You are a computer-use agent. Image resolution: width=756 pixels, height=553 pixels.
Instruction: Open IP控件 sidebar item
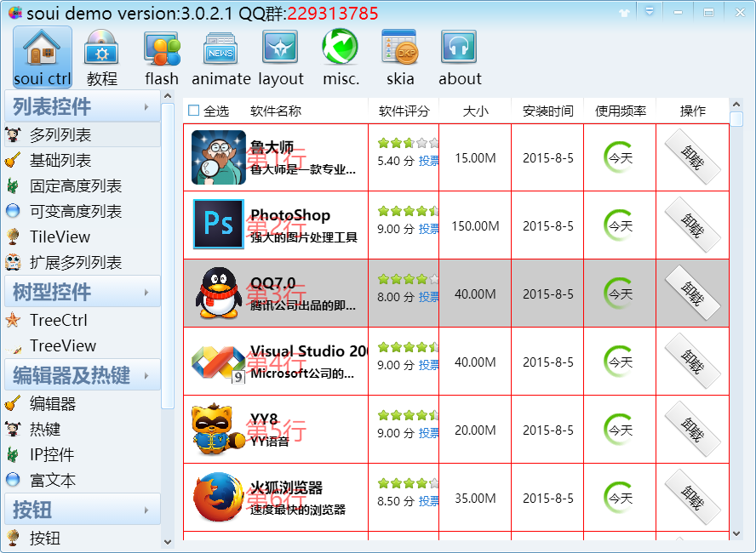tap(83, 454)
